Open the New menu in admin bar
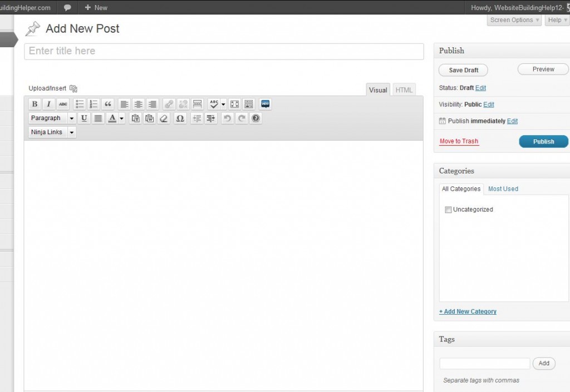 pos(96,7)
